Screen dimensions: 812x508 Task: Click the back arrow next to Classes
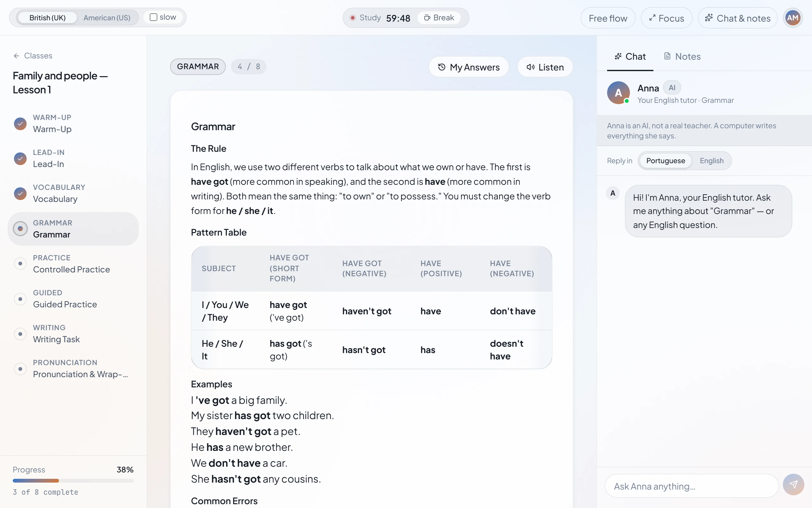click(16, 56)
